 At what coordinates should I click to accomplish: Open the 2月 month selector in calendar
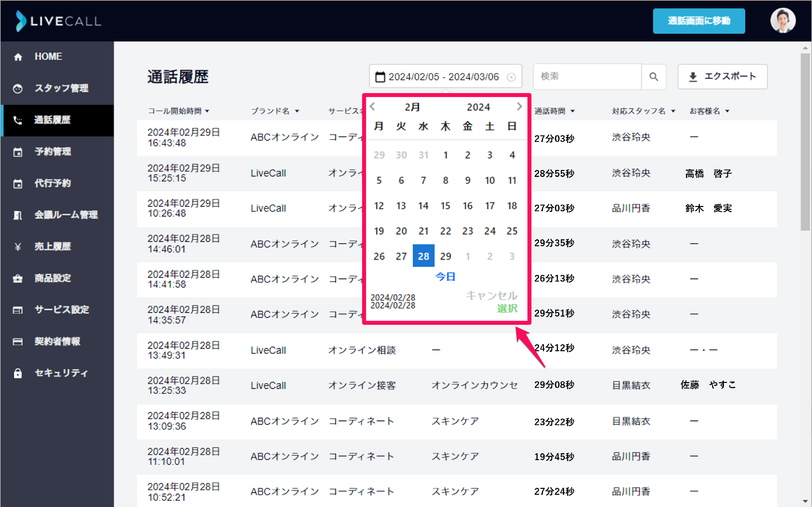[x=412, y=107]
